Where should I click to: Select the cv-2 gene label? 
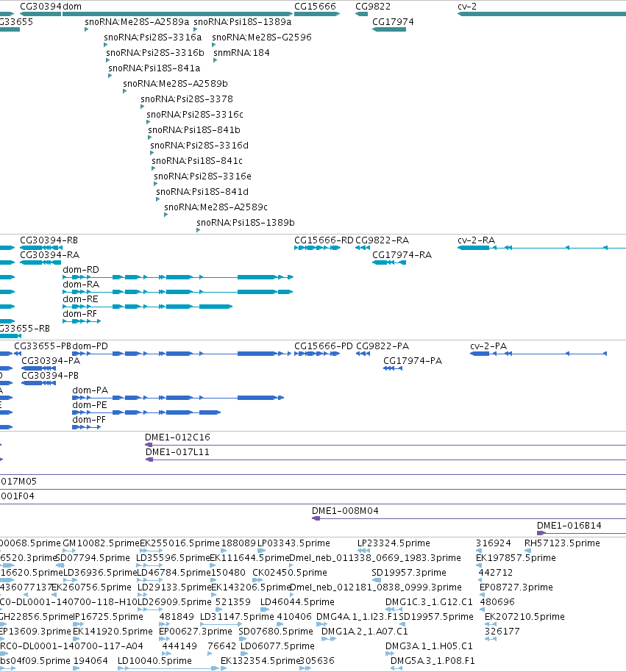pos(467,7)
